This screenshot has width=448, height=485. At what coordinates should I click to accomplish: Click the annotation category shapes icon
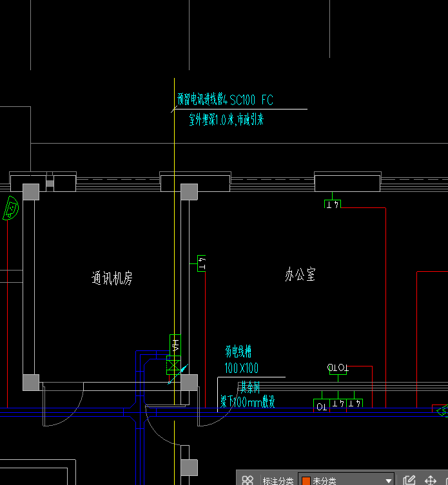[x=248, y=480]
